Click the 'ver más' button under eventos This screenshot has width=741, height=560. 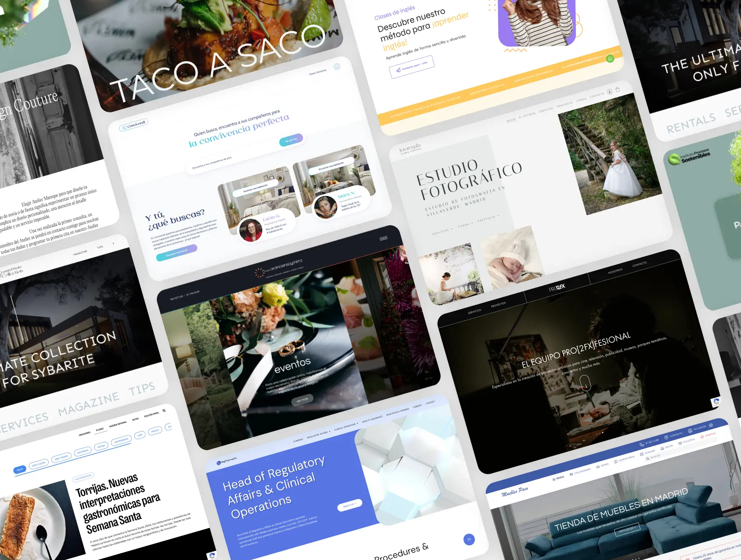click(302, 400)
